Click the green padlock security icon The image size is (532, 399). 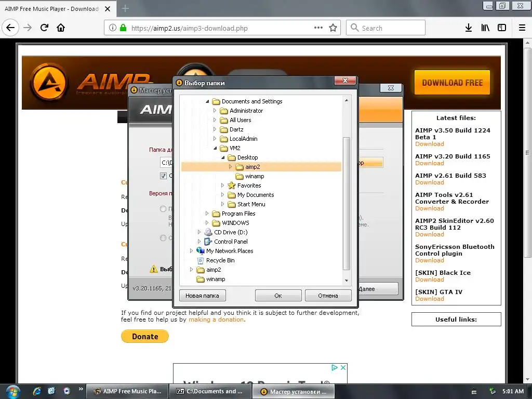point(123,28)
